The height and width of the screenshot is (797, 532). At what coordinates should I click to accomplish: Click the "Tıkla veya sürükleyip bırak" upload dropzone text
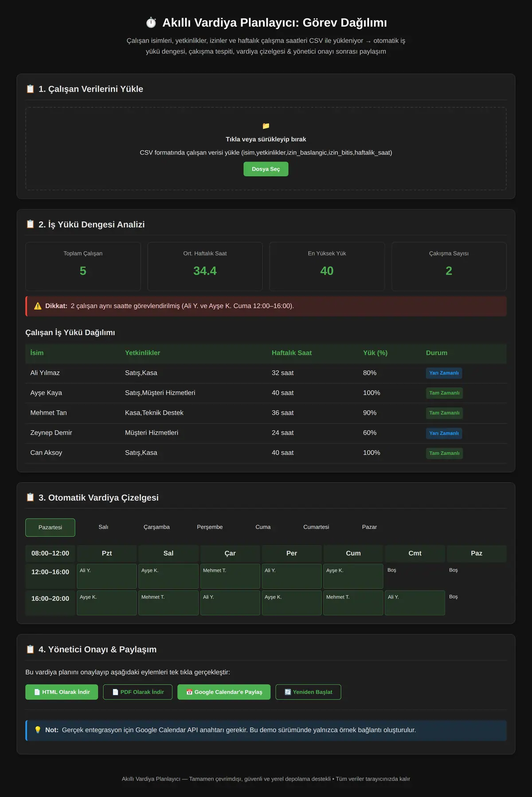[266, 139]
